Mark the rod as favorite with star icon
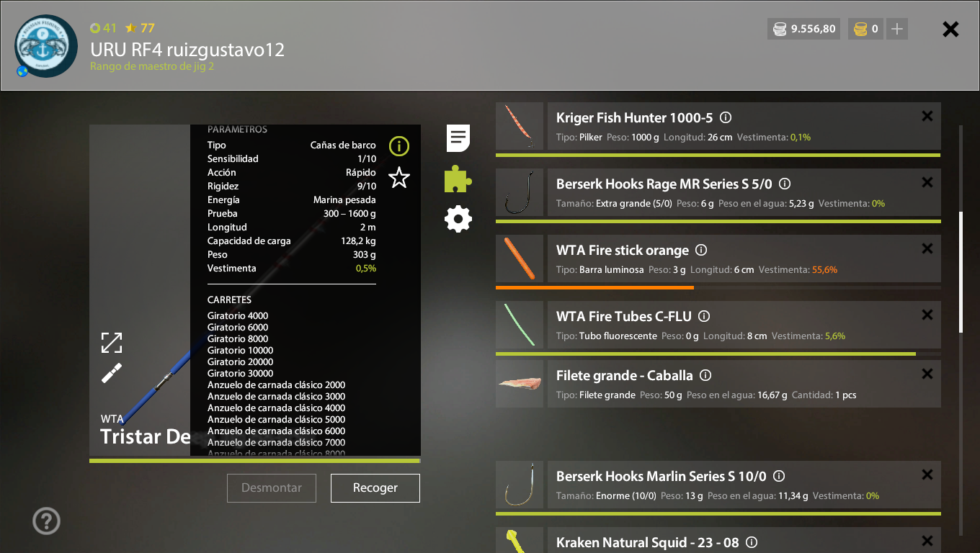This screenshot has height=553, width=980. pyautogui.click(x=399, y=177)
